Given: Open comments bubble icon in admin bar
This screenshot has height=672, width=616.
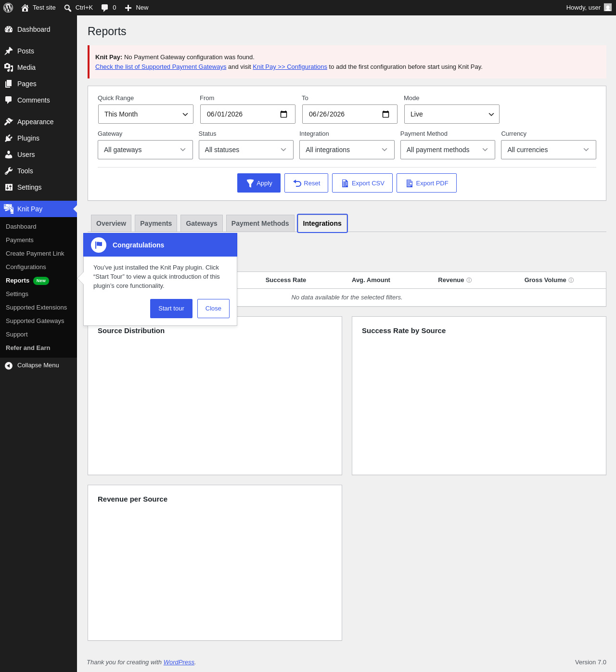Looking at the screenshot, I should click(105, 8).
